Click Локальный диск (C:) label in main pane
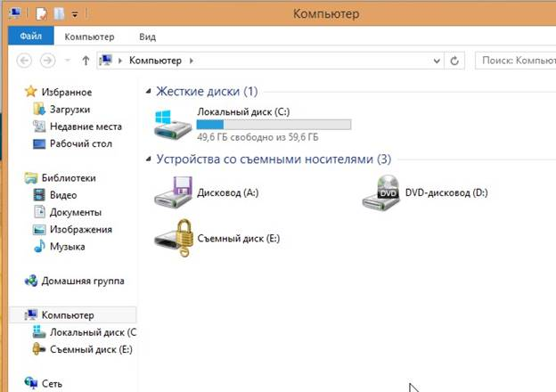The width and height of the screenshot is (556, 392). click(243, 112)
